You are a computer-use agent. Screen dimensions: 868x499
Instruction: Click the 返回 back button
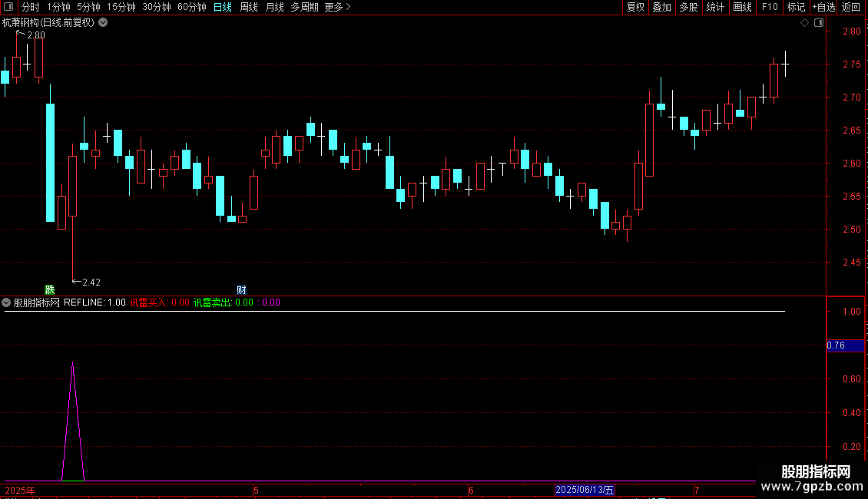point(851,7)
